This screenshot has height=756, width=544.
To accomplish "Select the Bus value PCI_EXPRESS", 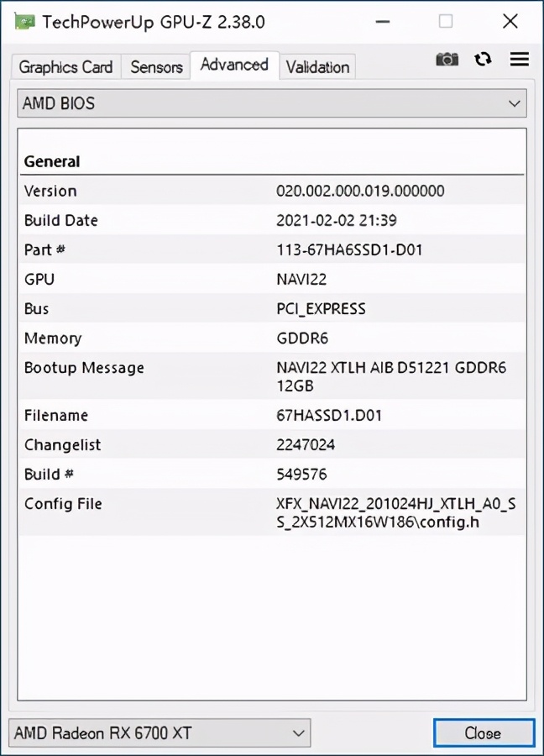I will [x=321, y=308].
